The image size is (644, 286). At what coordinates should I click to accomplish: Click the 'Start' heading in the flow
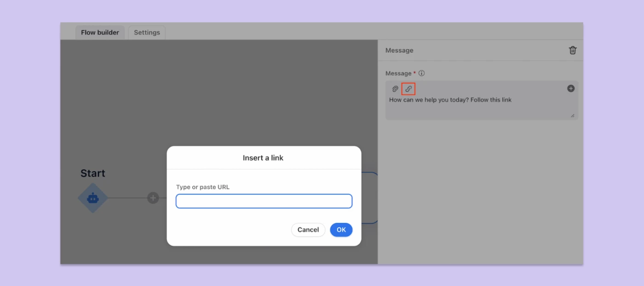point(93,173)
